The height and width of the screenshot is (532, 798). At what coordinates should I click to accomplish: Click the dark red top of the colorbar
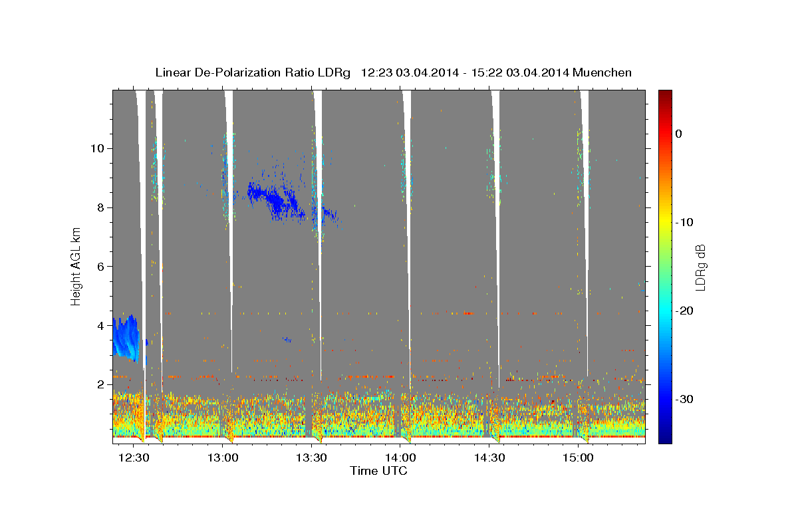click(x=665, y=94)
